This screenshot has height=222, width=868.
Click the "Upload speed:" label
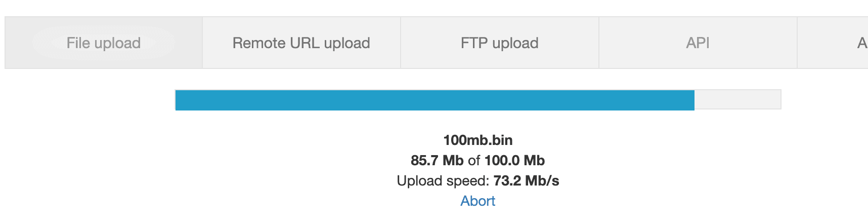pos(443,181)
